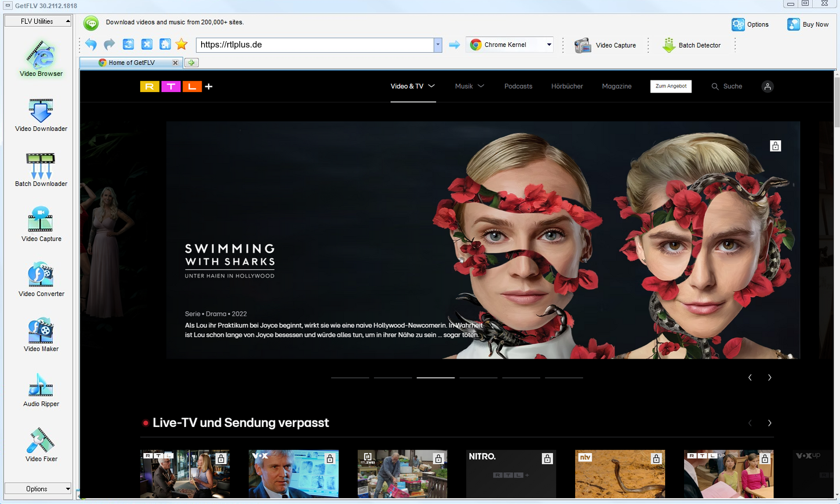Screen dimensions: 840x504
Task: Click the Video Capture toolbar button
Action: 605,45
